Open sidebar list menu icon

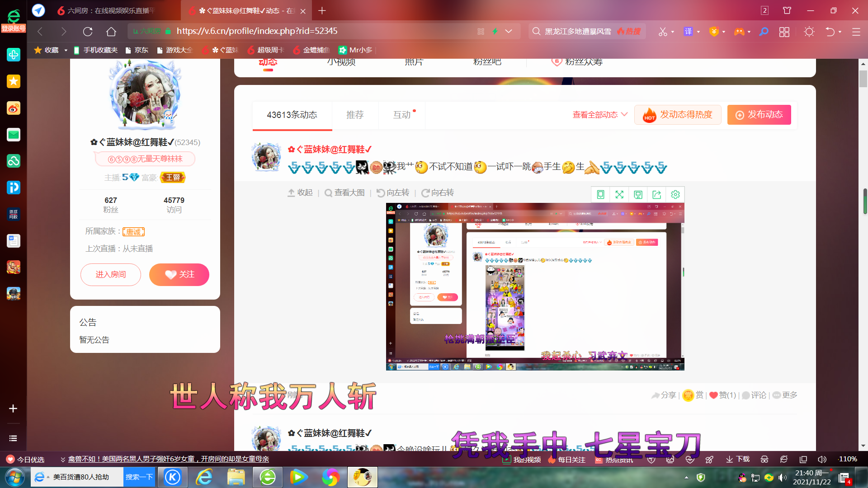tap(13, 438)
